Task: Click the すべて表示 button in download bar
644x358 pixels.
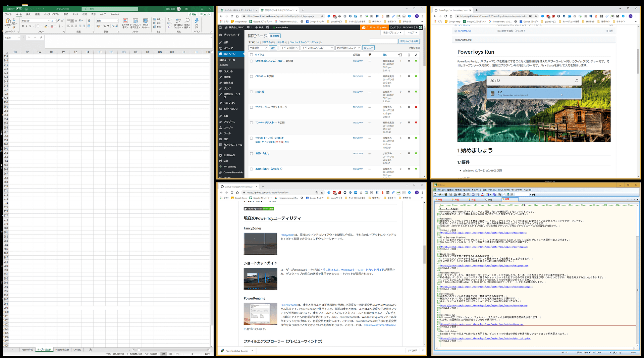Action: [413, 351]
